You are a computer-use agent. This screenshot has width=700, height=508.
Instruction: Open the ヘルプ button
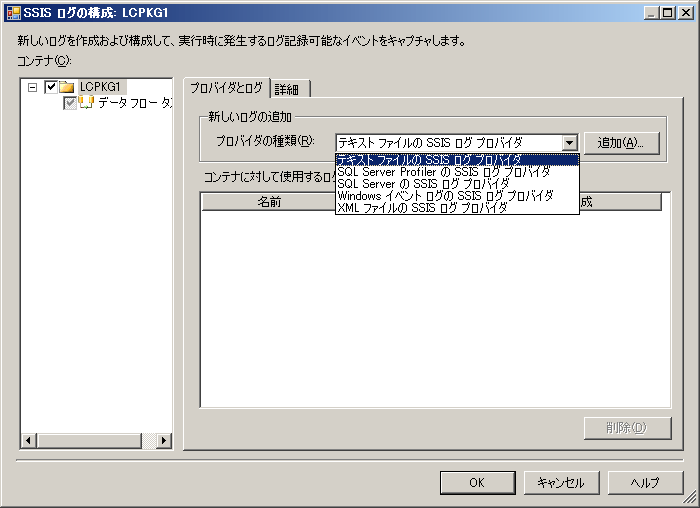(645, 483)
